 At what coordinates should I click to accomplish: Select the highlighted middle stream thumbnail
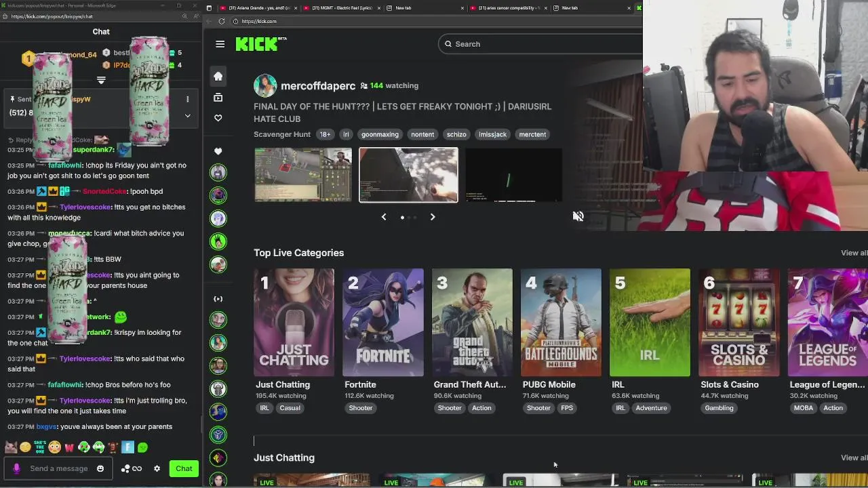point(408,175)
